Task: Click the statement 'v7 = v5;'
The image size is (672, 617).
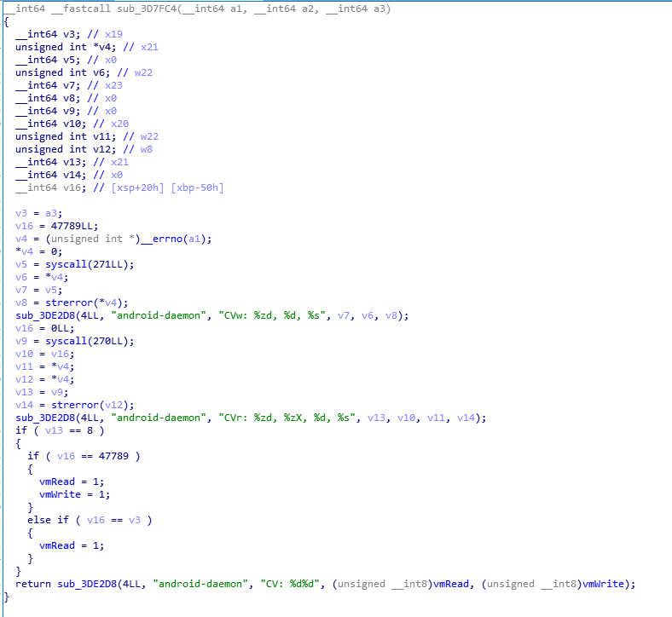Action: coord(39,291)
